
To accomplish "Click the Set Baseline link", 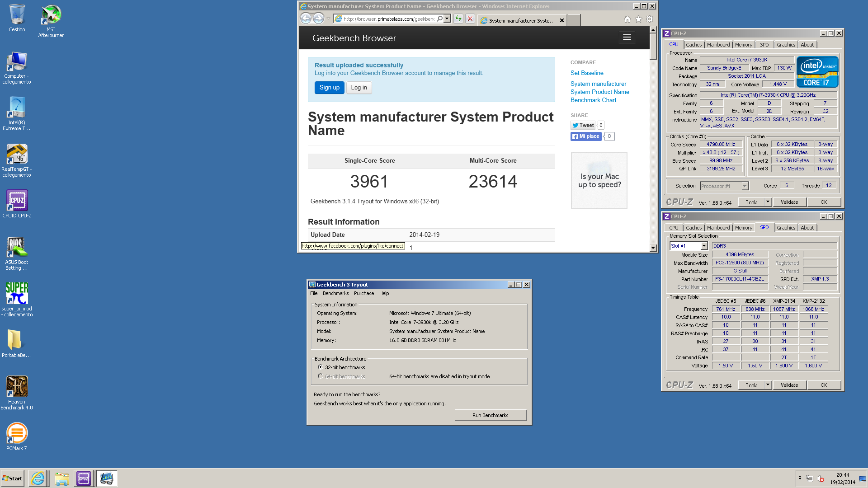I will (x=587, y=73).
